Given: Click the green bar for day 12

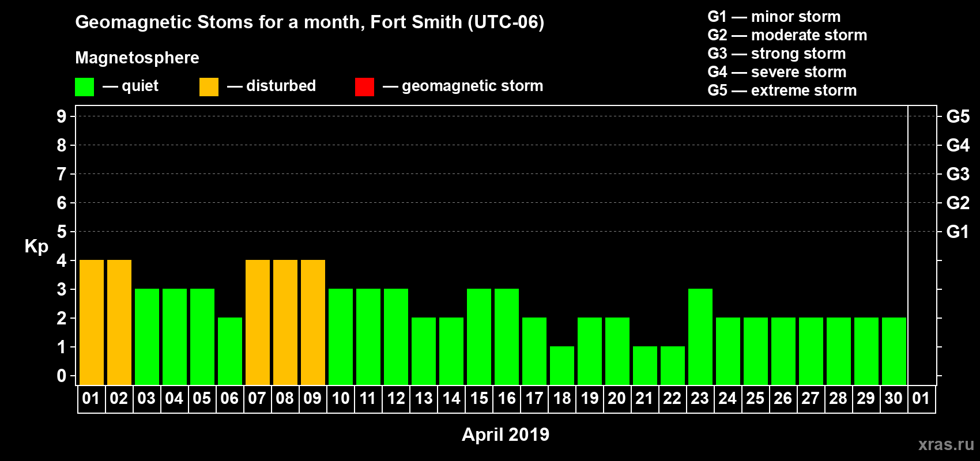Looking at the screenshot, I should (x=396, y=337).
